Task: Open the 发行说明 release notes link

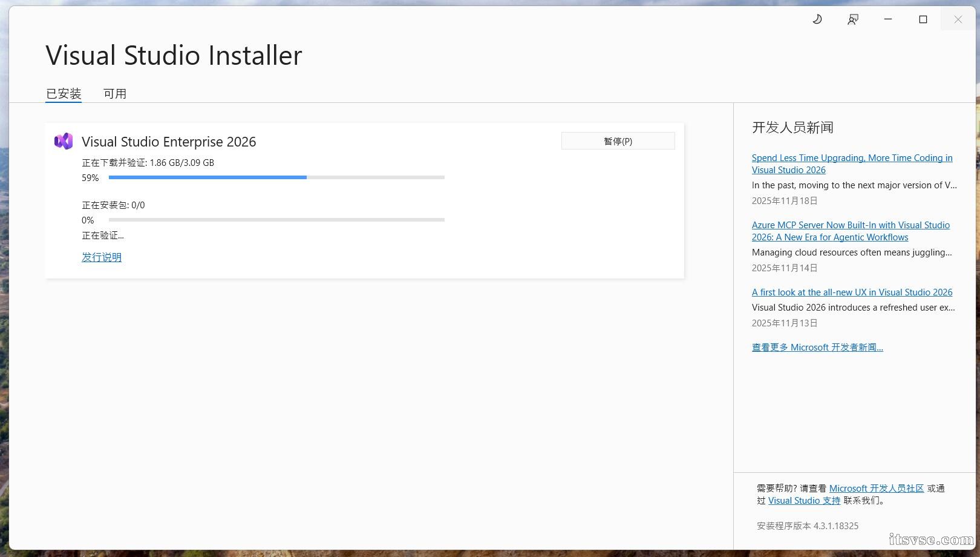Action: tap(102, 257)
